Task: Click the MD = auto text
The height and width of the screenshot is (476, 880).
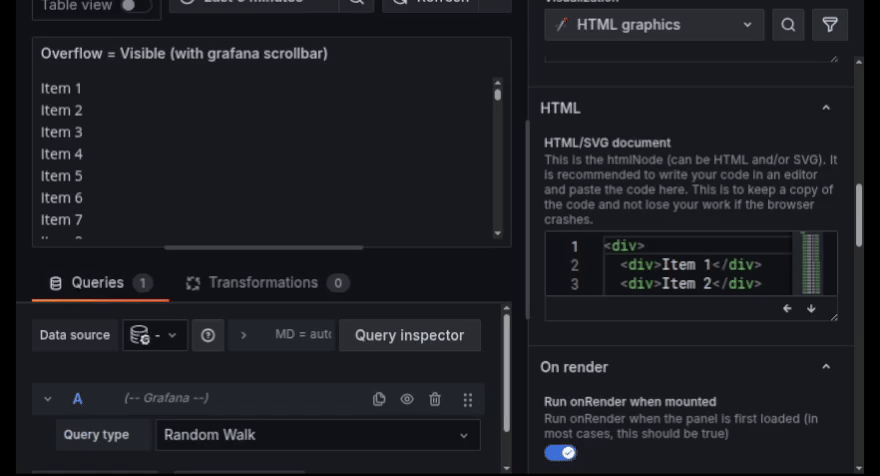Action: coord(303,335)
